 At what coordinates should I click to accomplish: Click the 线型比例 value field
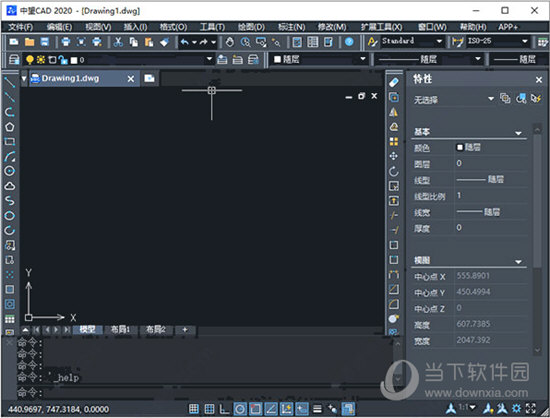[491, 196]
